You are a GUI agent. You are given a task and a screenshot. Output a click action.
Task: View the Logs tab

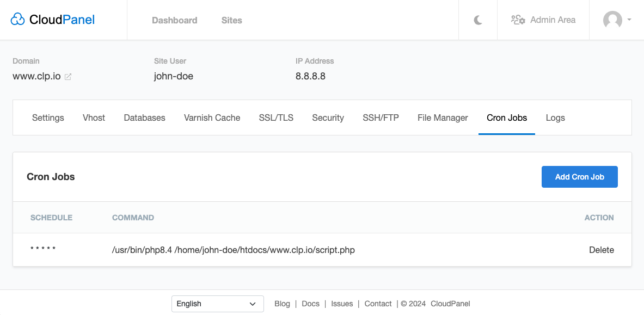pyautogui.click(x=555, y=118)
